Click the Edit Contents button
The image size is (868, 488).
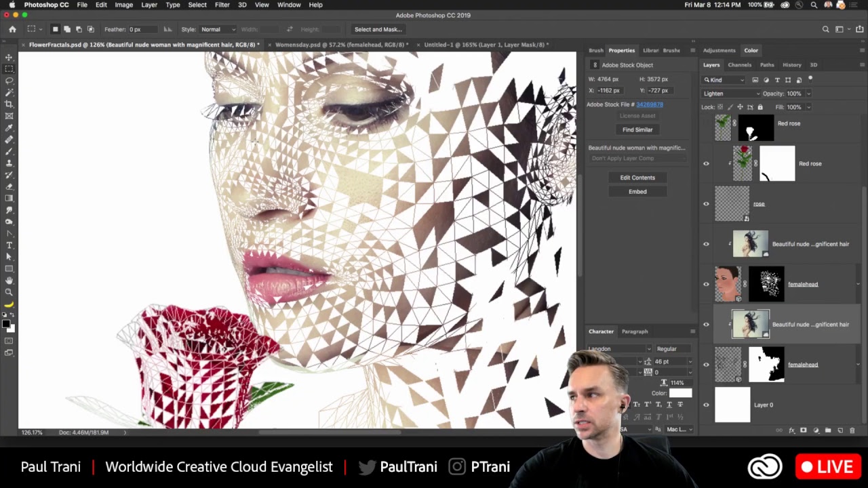pyautogui.click(x=637, y=178)
